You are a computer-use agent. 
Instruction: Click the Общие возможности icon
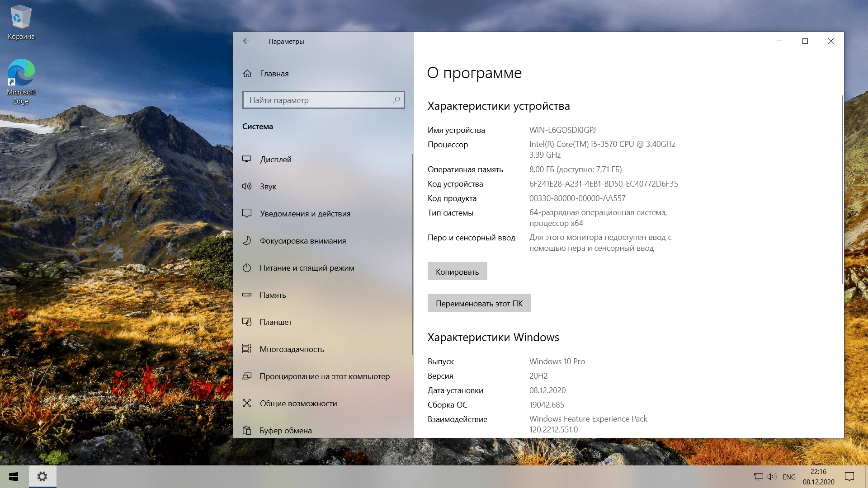(x=247, y=403)
